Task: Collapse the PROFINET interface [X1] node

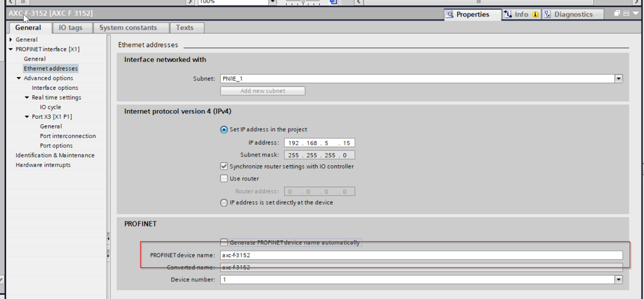Action: (x=11, y=49)
